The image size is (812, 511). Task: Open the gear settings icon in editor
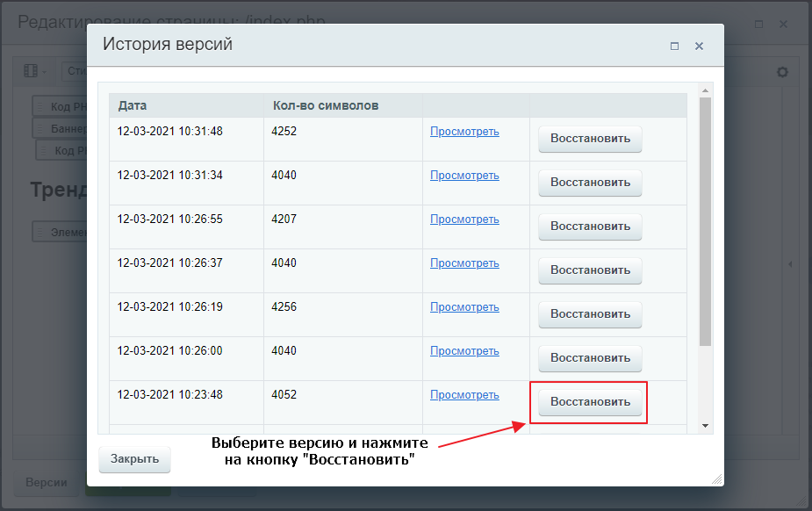pos(782,72)
